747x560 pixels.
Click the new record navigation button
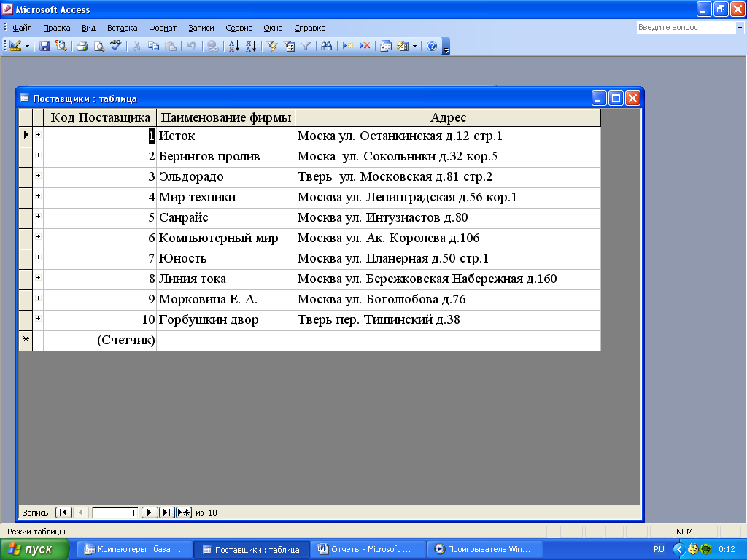(184, 513)
